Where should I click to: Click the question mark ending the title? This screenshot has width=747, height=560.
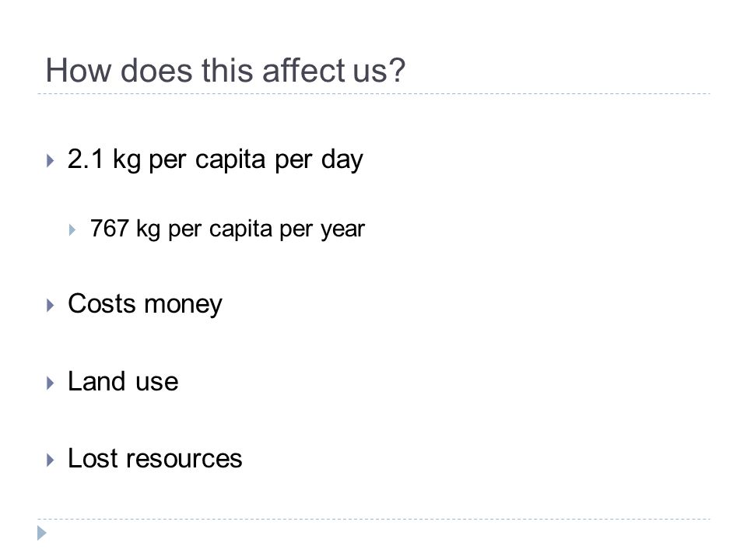(x=398, y=70)
